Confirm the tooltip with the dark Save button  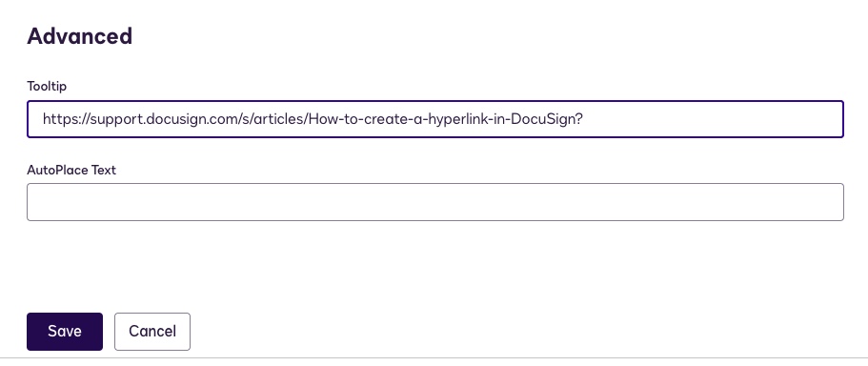coord(65,331)
